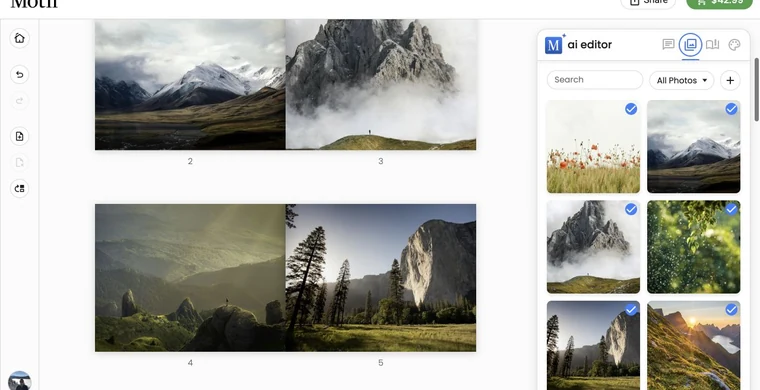Uncheck the foggy rocky peak thumbnail checkmark
Viewport: 760px width, 390px height.
pyautogui.click(x=631, y=209)
